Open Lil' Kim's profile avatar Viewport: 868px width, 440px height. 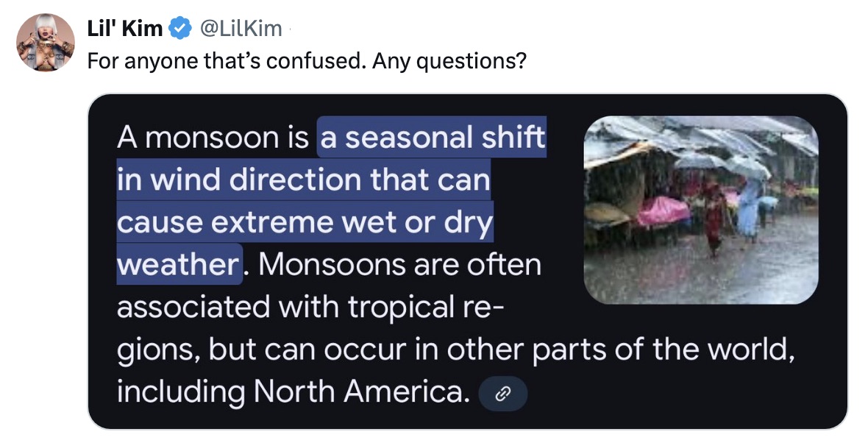point(46,43)
